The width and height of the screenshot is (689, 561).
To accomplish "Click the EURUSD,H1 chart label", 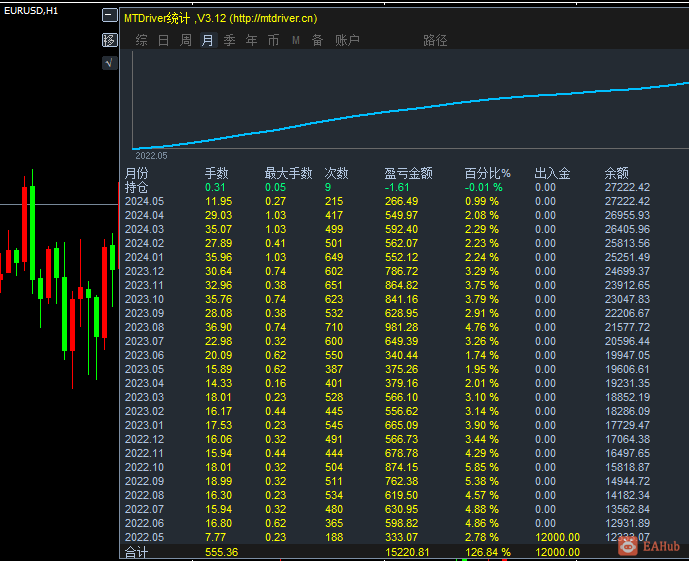I will (31, 11).
